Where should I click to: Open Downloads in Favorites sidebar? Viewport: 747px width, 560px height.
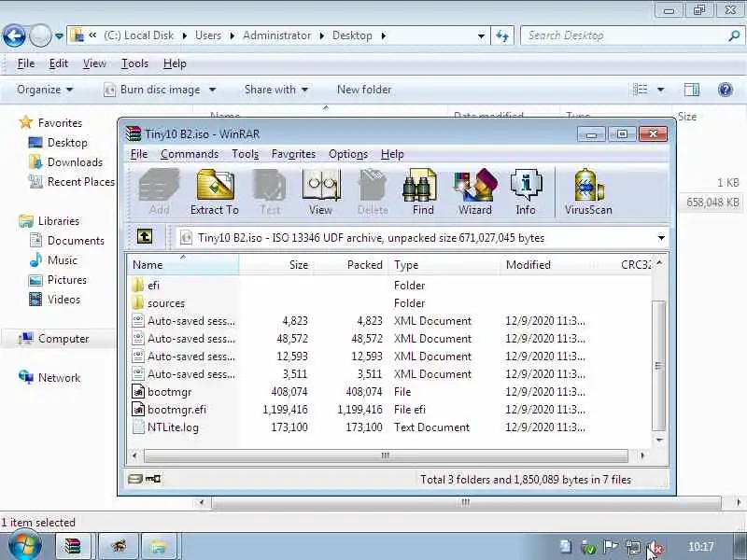click(x=66, y=162)
